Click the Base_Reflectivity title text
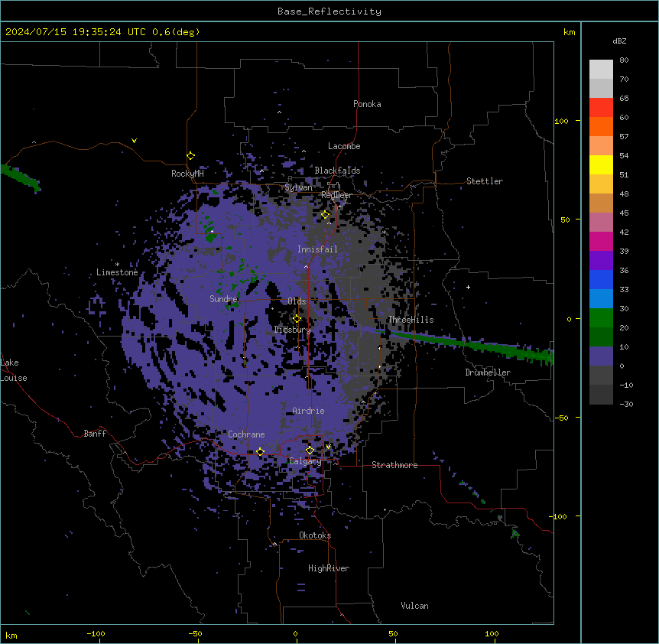 pos(329,11)
